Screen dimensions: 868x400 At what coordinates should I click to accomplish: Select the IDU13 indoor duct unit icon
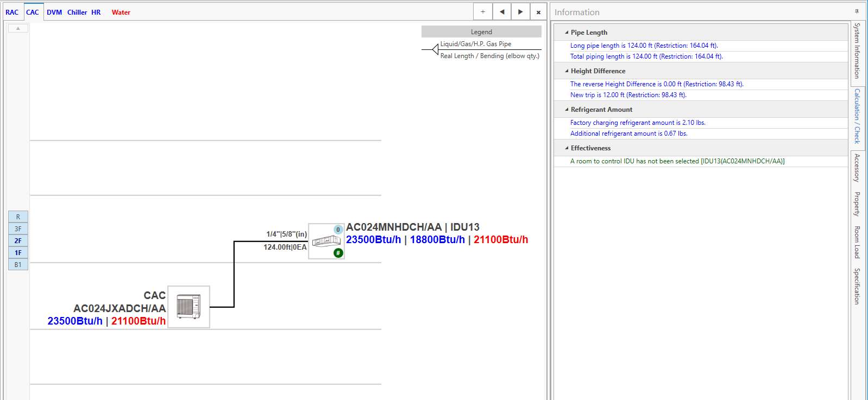[x=326, y=241]
